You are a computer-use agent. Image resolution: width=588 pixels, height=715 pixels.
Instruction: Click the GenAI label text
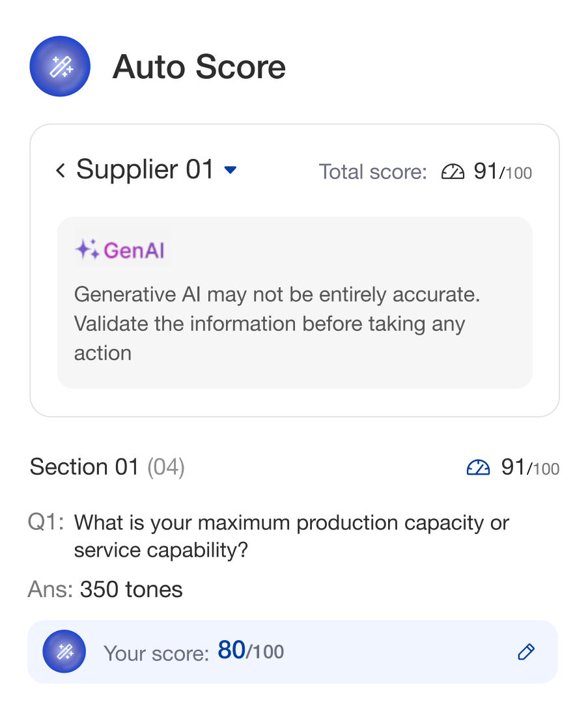134,250
